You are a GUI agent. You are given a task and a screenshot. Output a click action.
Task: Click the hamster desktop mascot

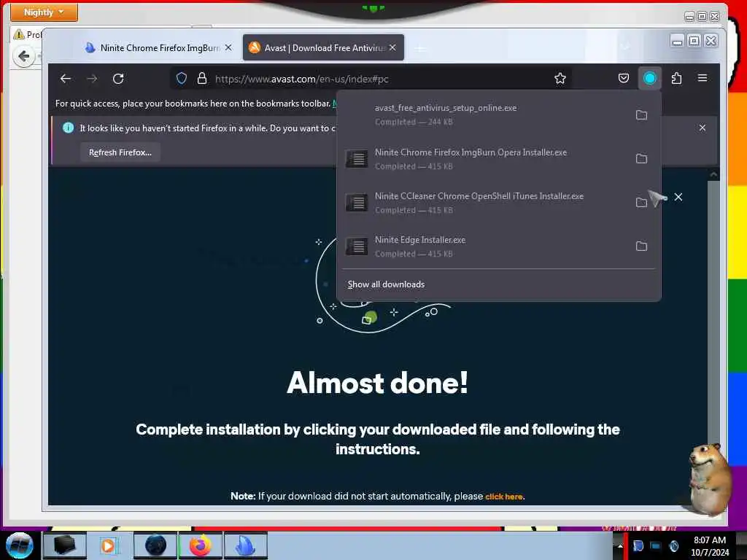(x=708, y=478)
